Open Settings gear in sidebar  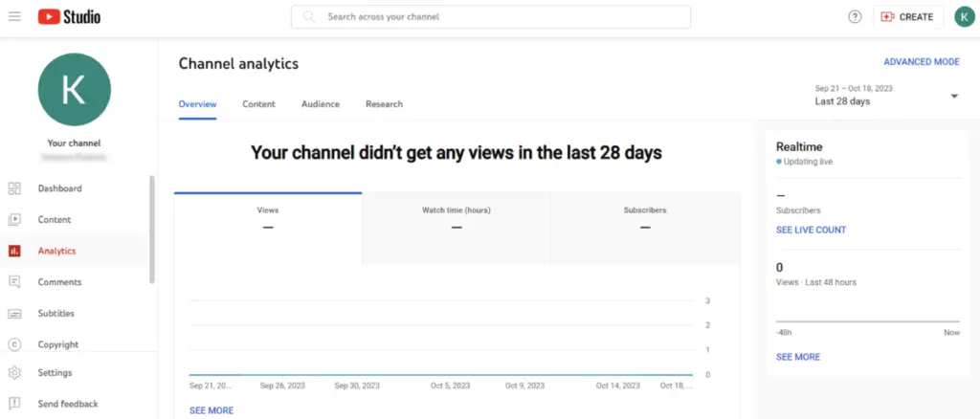click(14, 373)
